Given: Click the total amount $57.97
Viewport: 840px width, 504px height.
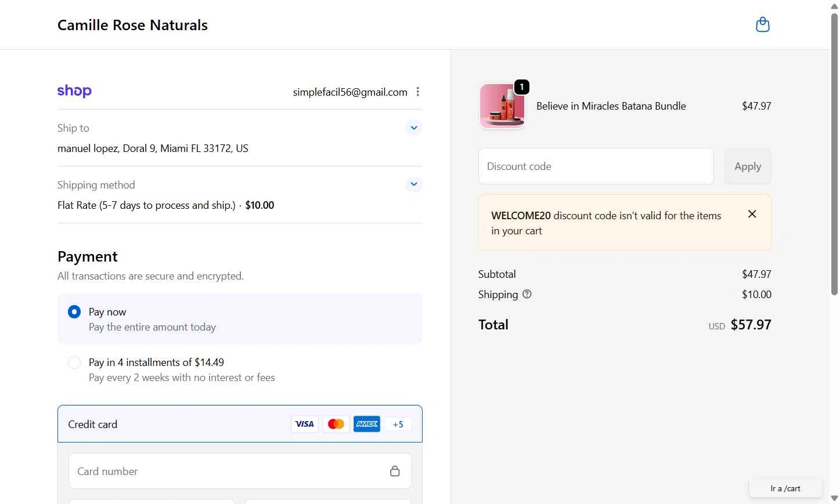Looking at the screenshot, I should pyautogui.click(x=751, y=325).
